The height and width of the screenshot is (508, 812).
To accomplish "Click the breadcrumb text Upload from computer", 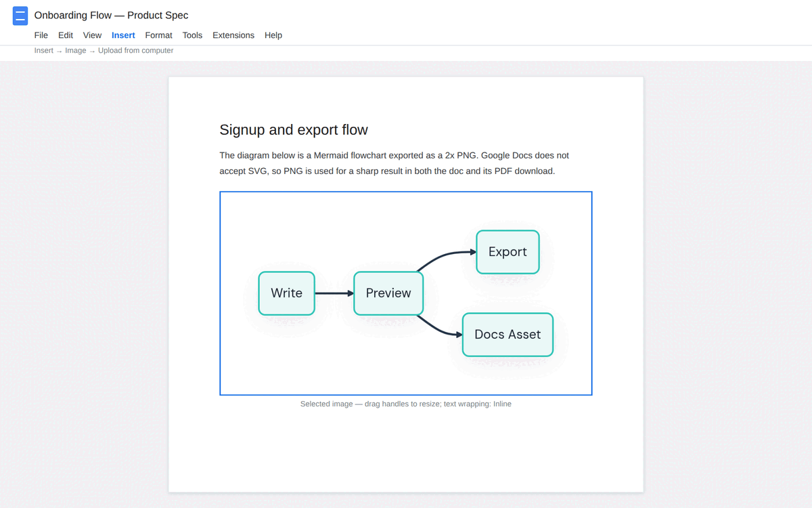I will (x=135, y=51).
